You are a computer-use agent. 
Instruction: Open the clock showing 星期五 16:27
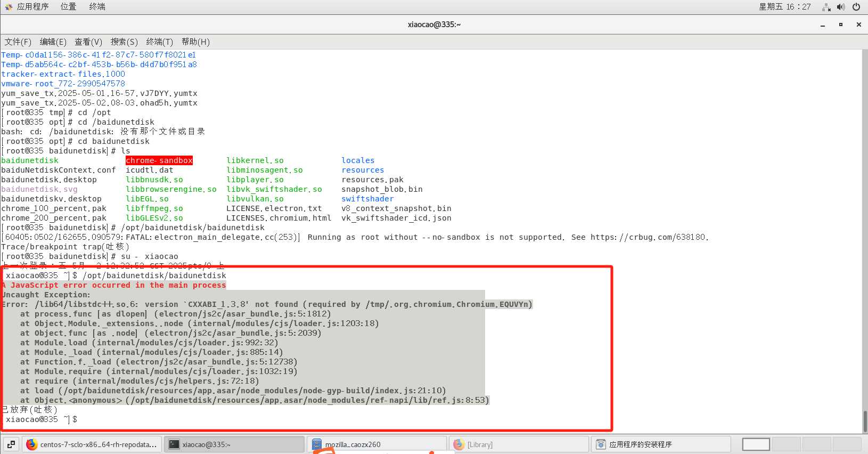784,7
